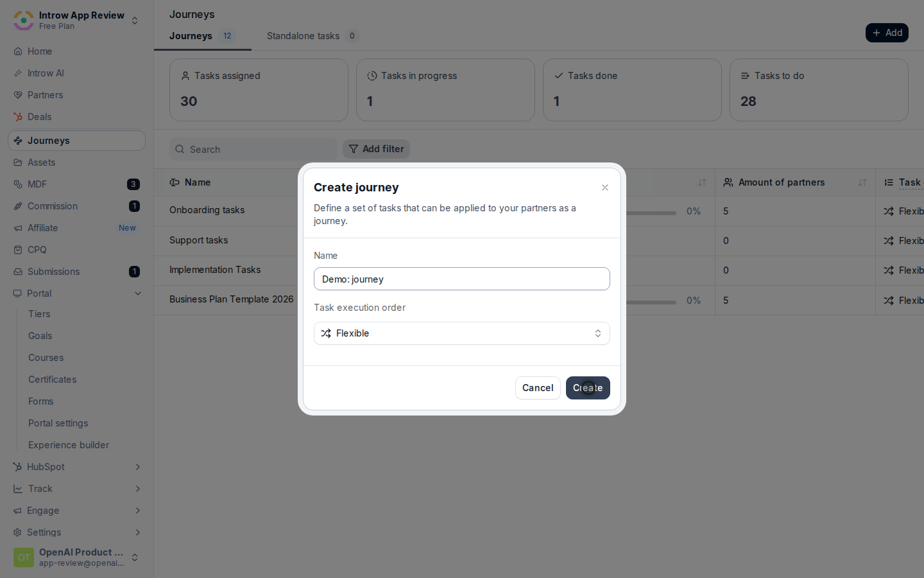Click Add filter button
The image size is (924, 578).
376,149
